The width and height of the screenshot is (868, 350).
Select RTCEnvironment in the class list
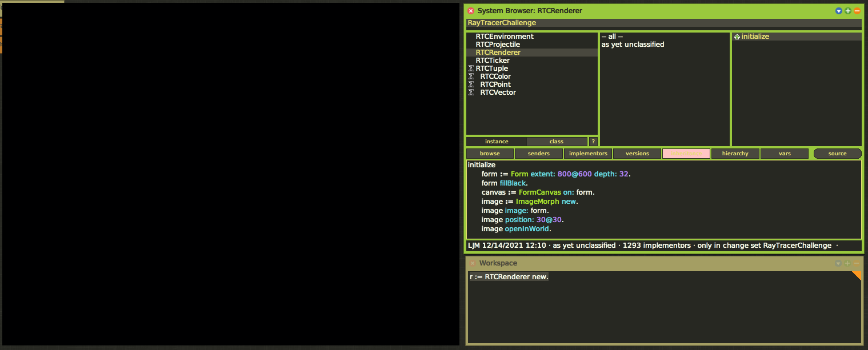pos(532,37)
